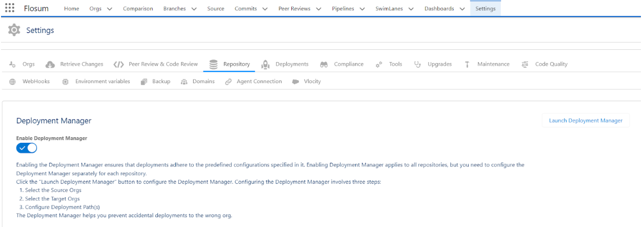Click the Vlocity cloud icon
Viewport: 644px width, 227px height.
(295, 82)
